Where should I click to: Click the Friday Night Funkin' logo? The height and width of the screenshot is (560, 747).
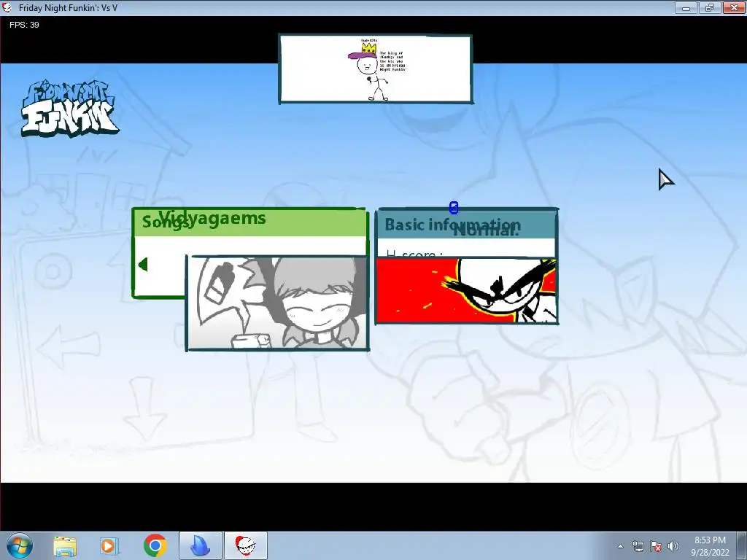click(x=70, y=108)
